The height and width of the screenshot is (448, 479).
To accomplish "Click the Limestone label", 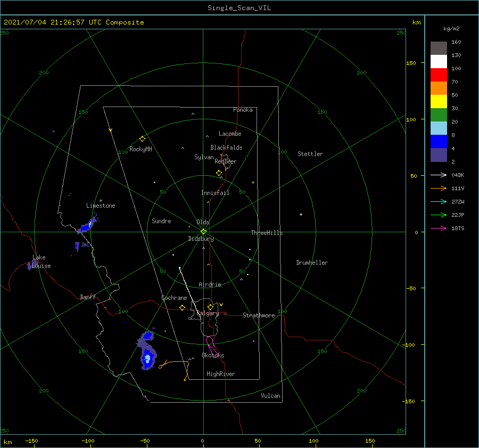I will (101, 206).
